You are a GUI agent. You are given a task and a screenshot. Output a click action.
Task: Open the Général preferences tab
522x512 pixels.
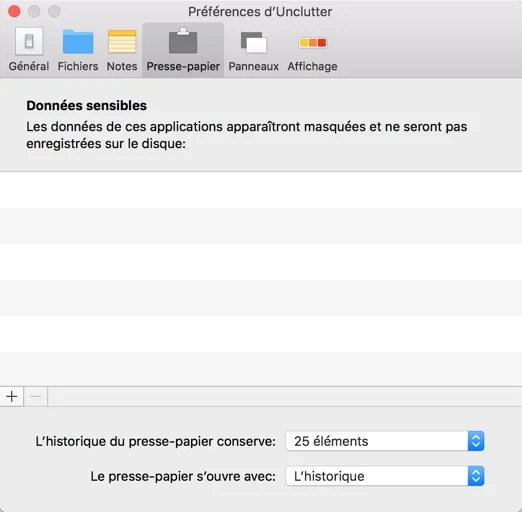(29, 50)
